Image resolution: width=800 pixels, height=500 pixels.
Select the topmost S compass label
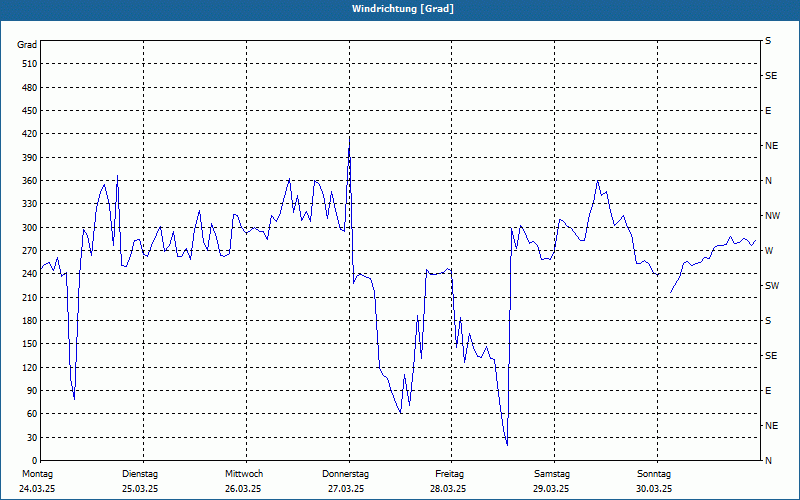pos(768,41)
